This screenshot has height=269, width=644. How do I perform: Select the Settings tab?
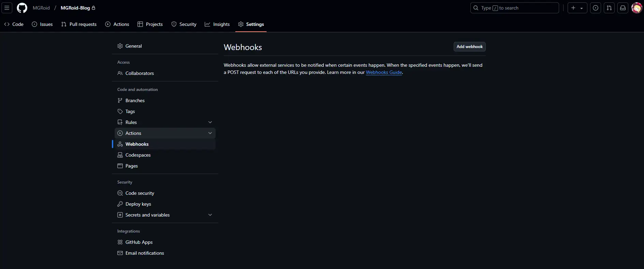tap(251, 24)
